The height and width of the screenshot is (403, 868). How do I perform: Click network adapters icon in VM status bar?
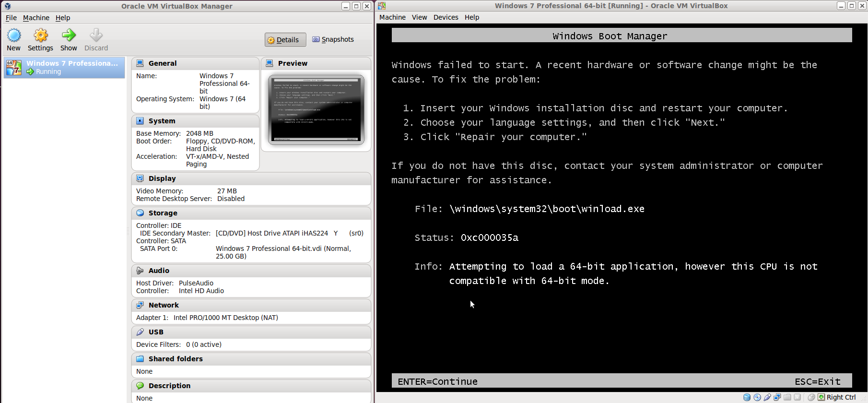777,397
